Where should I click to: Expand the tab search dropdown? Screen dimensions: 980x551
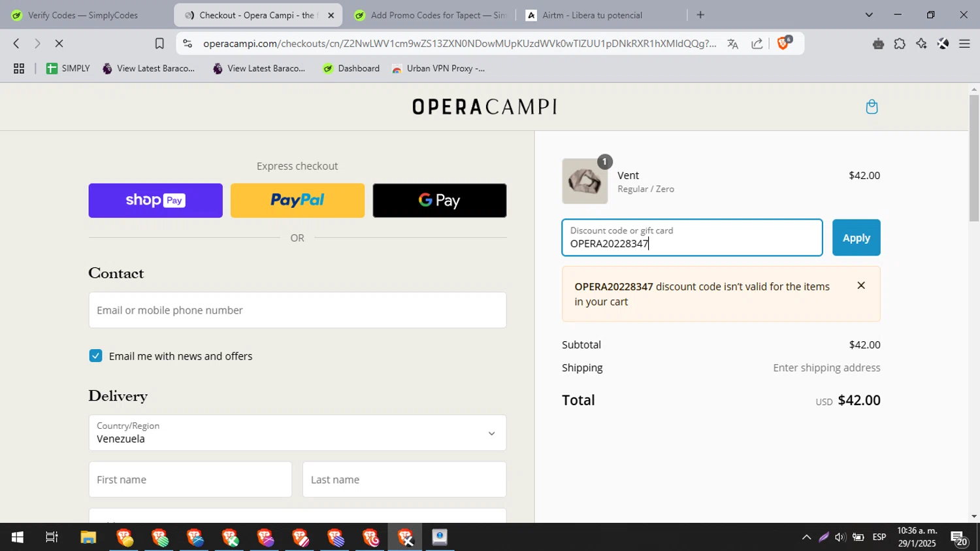[868, 15]
